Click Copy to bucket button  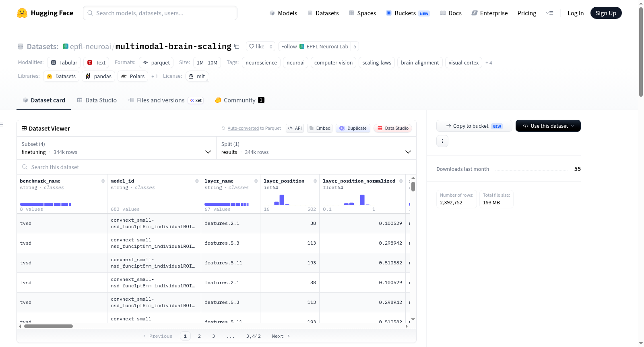474,126
